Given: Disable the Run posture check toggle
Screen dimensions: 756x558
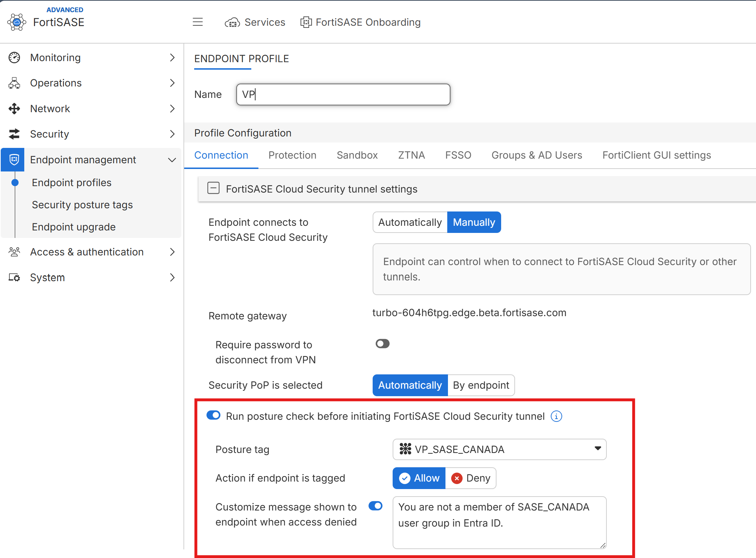Looking at the screenshot, I should point(213,415).
